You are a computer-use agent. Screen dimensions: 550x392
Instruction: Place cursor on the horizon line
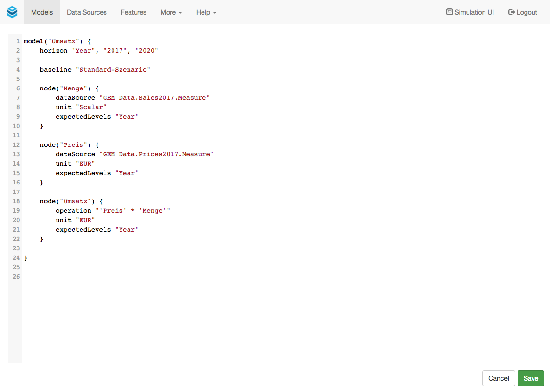[99, 51]
